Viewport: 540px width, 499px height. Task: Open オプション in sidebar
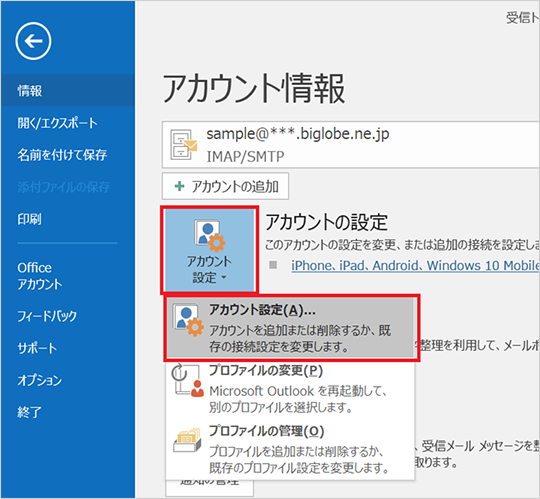[x=40, y=380]
